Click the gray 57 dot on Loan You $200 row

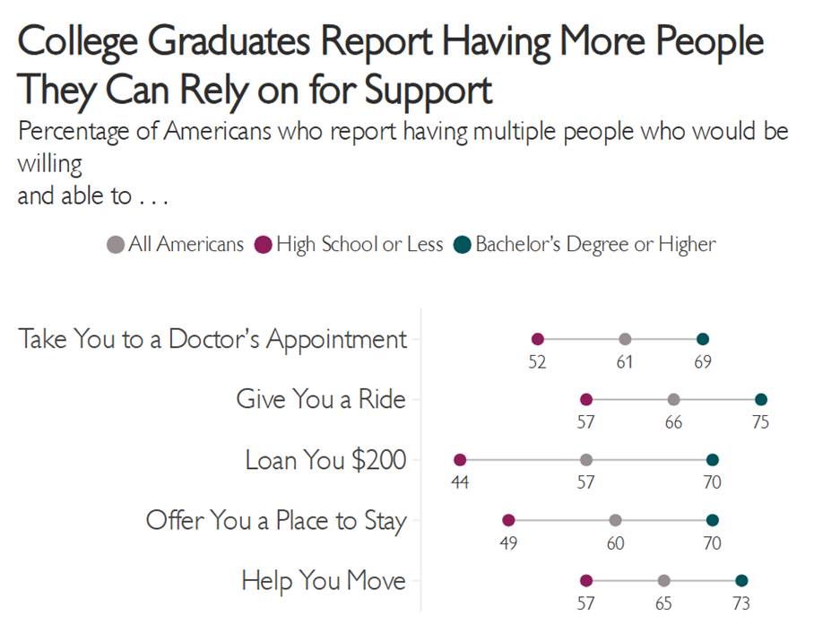pyautogui.click(x=586, y=460)
